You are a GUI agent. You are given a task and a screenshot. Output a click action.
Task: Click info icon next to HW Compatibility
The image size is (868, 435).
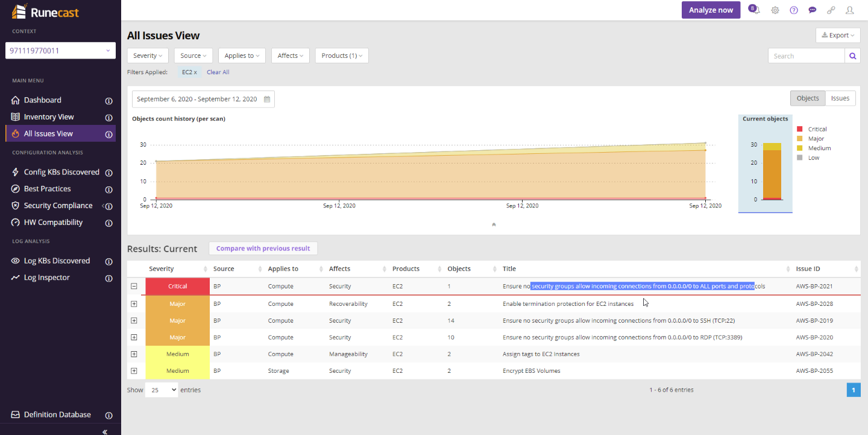tap(109, 223)
